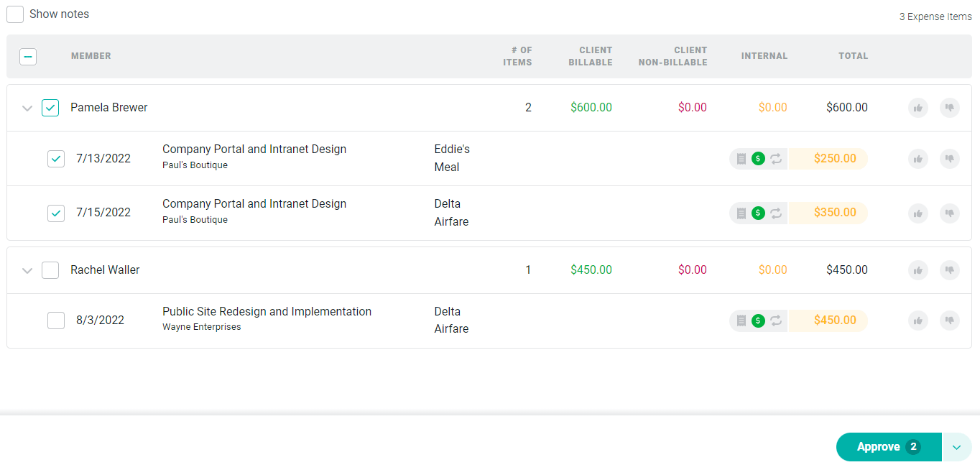This screenshot has height=470, width=980.
Task: Click the Member column header
Action: [91, 56]
